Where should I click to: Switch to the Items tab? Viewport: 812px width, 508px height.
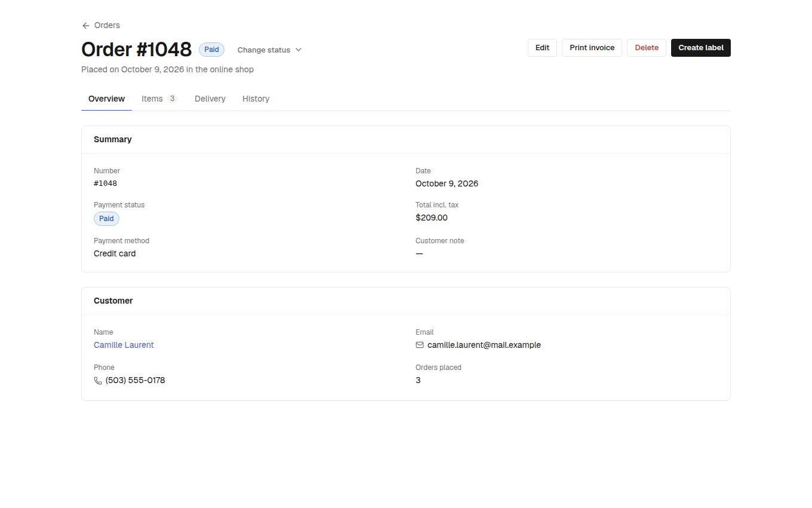point(159,99)
